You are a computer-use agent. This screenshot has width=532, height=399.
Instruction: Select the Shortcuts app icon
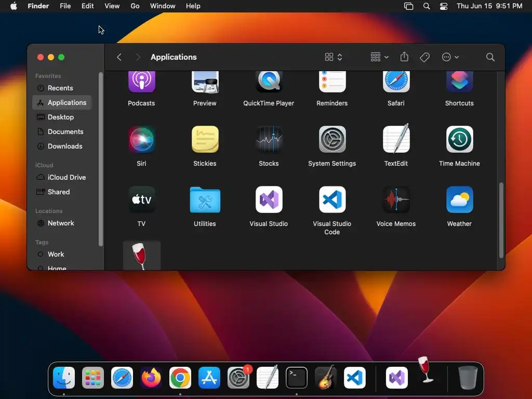pos(459,82)
